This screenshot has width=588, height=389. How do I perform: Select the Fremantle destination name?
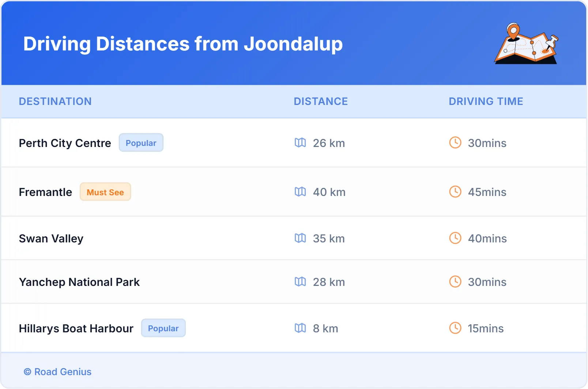point(46,192)
